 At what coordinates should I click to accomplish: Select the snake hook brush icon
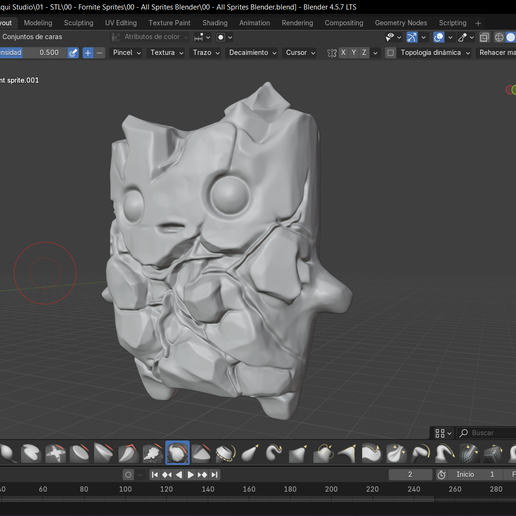click(274, 453)
